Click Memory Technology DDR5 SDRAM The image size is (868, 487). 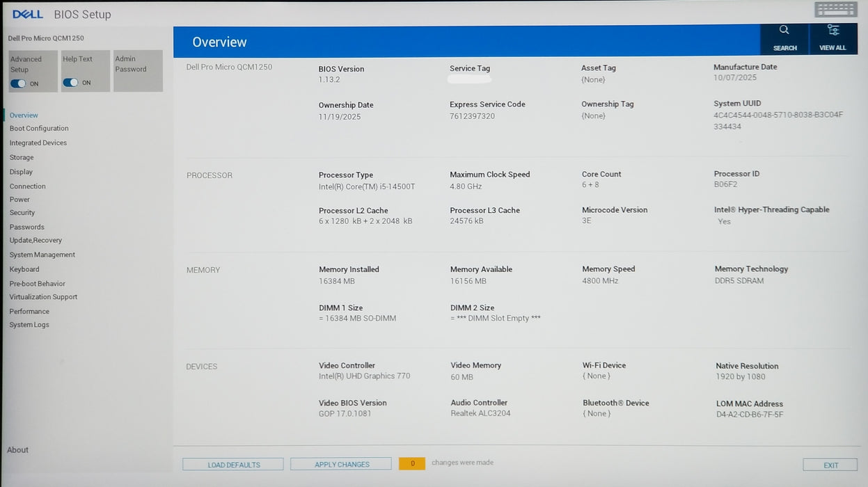tap(739, 281)
